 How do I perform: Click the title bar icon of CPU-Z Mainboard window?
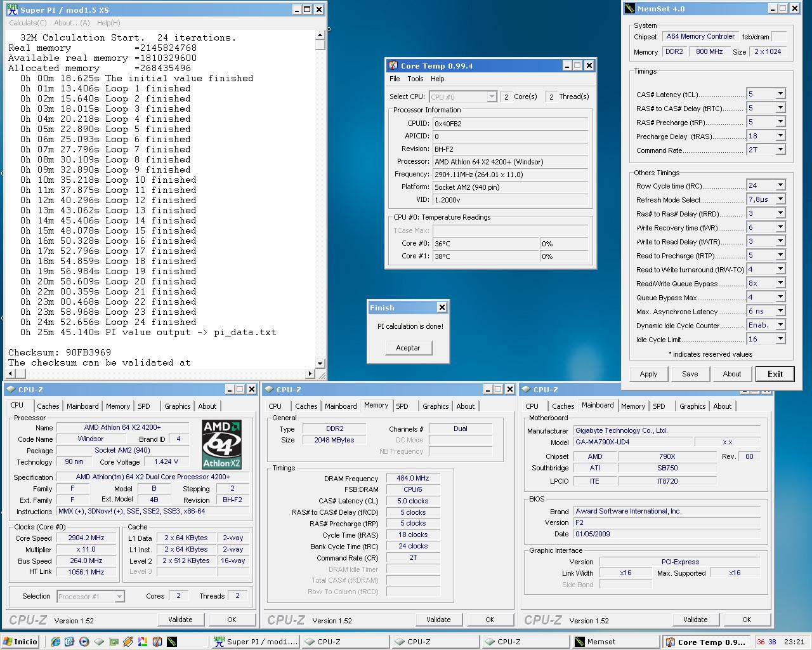click(x=527, y=390)
